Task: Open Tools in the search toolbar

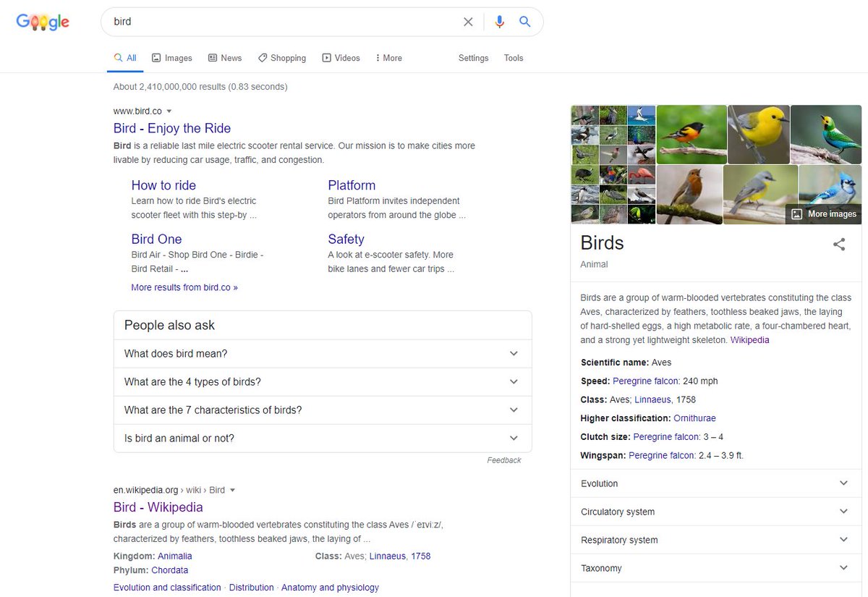Action: point(514,58)
